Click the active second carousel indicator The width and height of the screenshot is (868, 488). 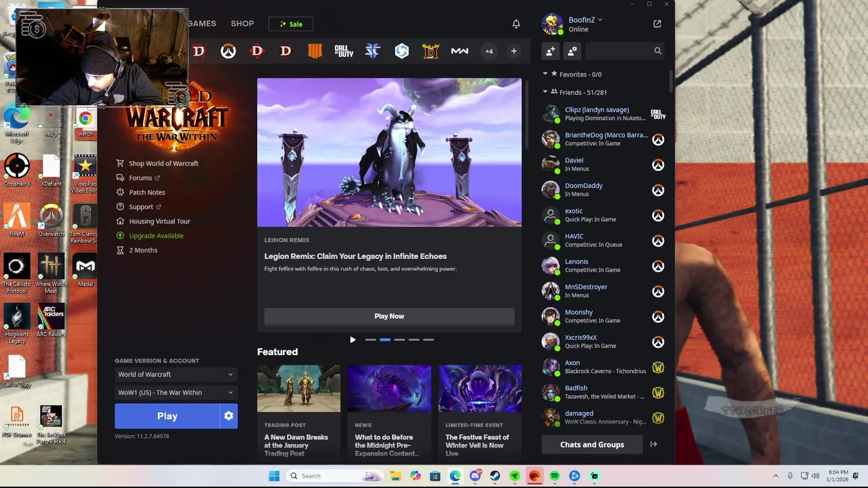tap(384, 340)
